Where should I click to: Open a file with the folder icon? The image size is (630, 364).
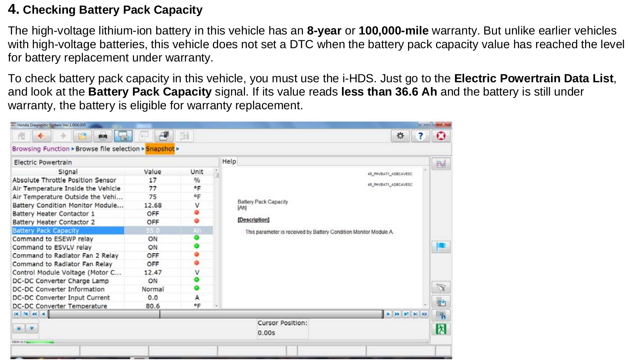(82, 136)
